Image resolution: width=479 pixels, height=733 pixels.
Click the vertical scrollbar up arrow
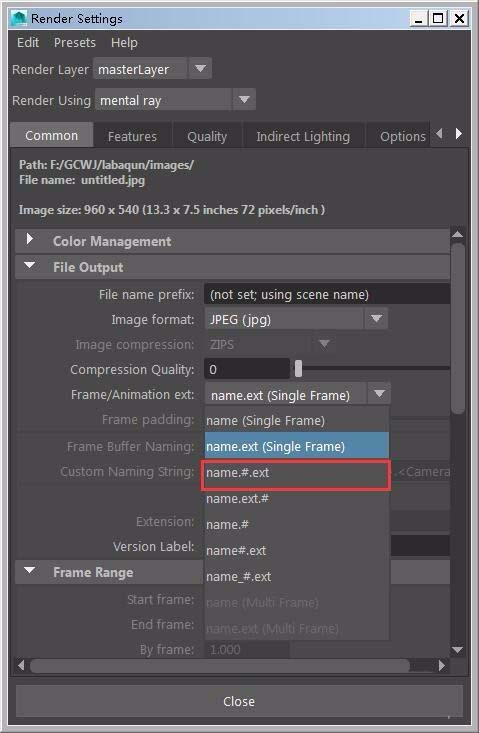458,234
